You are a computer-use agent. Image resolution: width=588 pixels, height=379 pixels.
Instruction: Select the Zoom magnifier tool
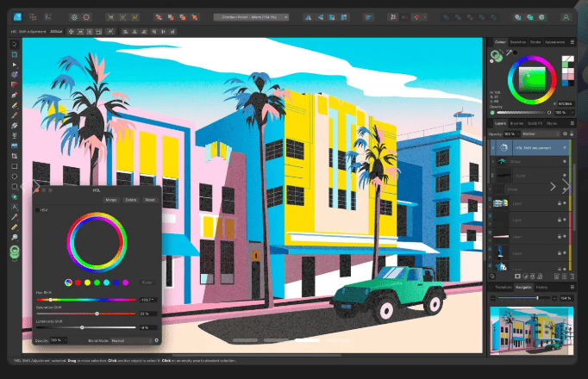(x=15, y=237)
